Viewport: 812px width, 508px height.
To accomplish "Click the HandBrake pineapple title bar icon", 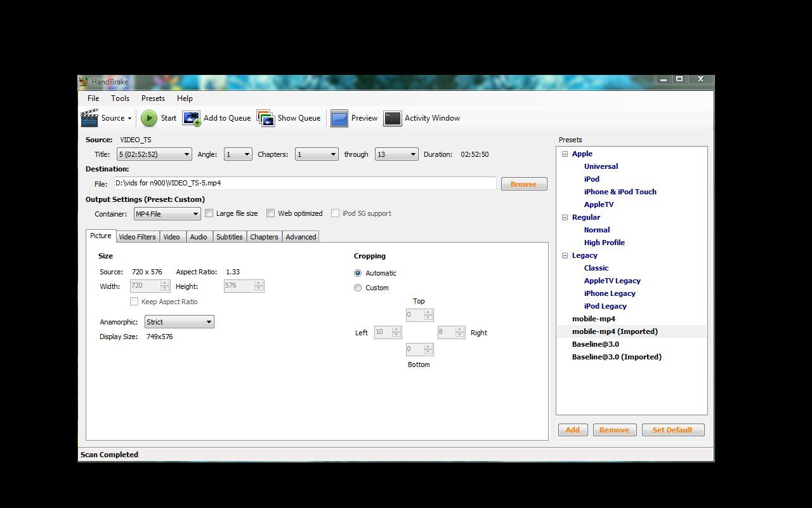I will (84, 81).
